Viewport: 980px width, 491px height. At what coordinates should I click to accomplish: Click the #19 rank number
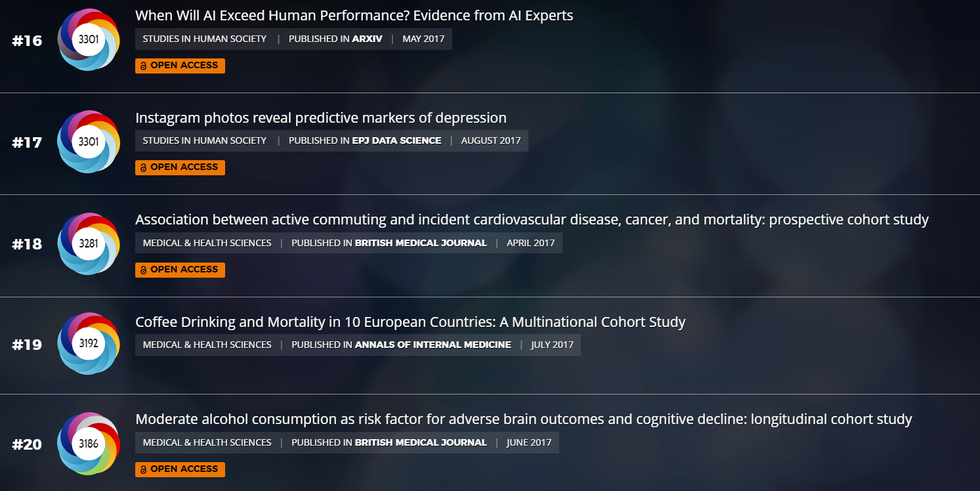click(x=27, y=345)
